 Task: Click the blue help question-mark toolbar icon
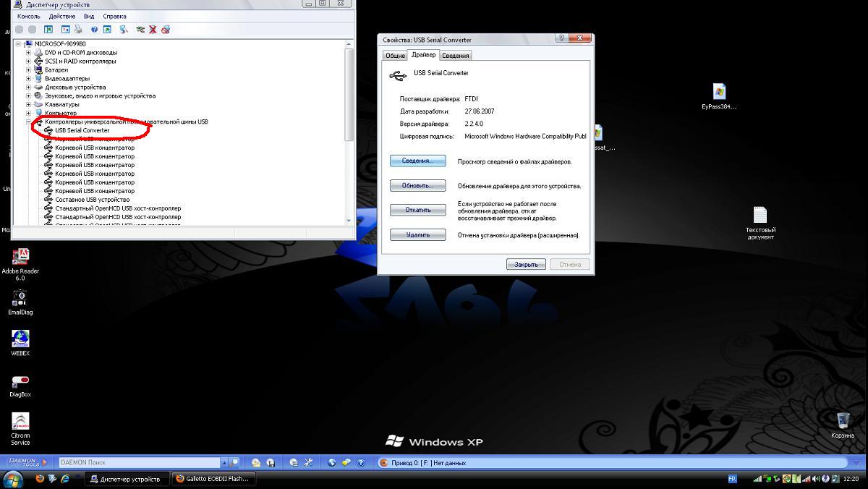point(95,30)
